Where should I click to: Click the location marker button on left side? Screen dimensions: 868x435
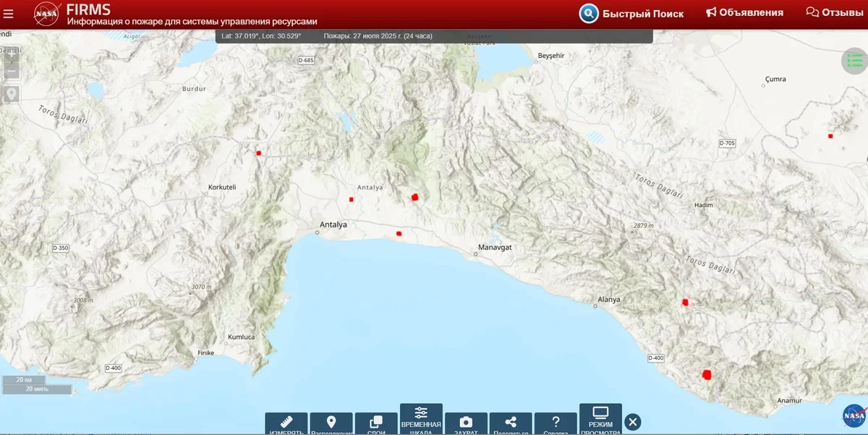[12, 94]
